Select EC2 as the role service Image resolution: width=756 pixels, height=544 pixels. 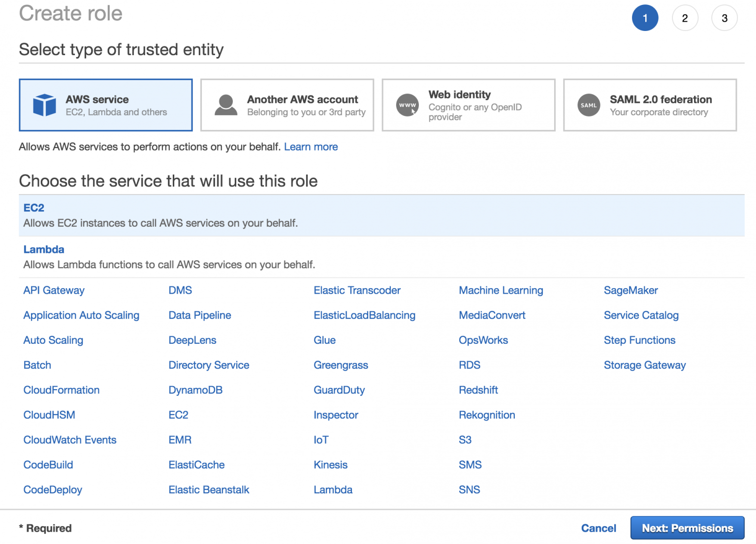pyautogui.click(x=33, y=208)
